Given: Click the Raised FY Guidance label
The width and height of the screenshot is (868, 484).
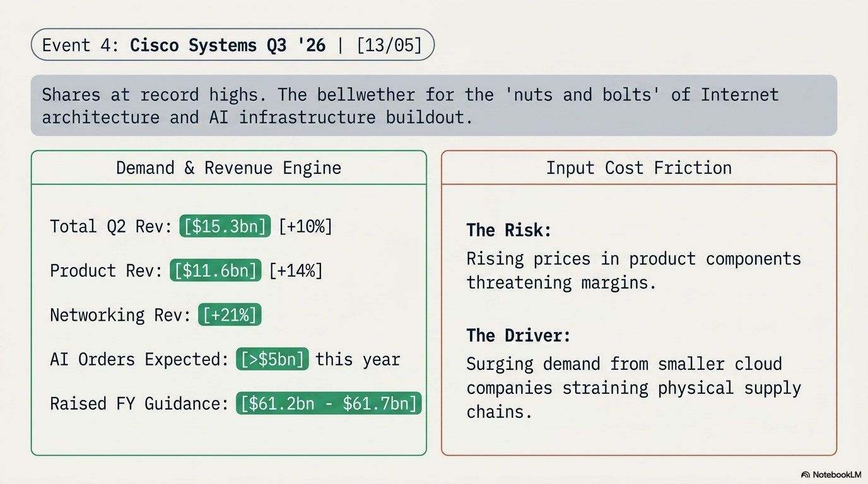Looking at the screenshot, I should tap(139, 403).
